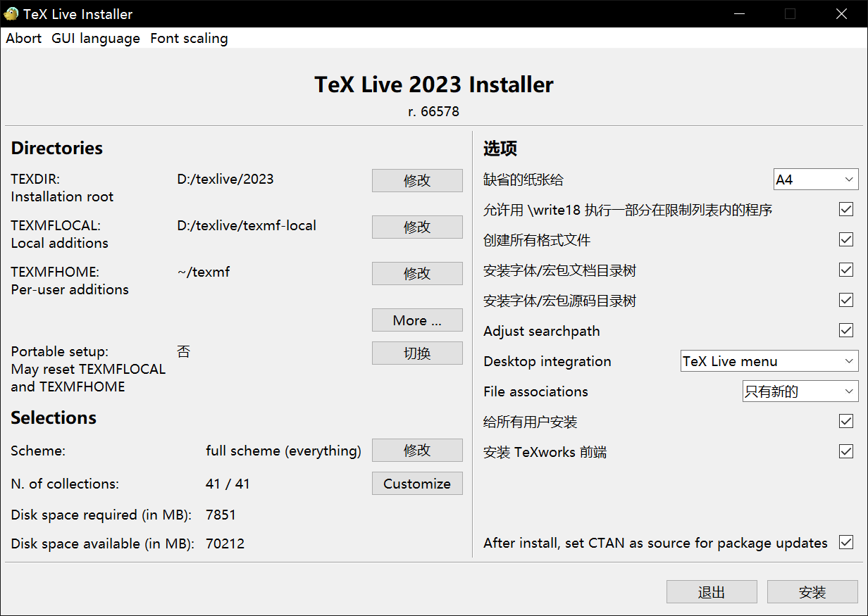Toggle 给所有用户安装 checkbox
The height and width of the screenshot is (616, 868).
(846, 421)
